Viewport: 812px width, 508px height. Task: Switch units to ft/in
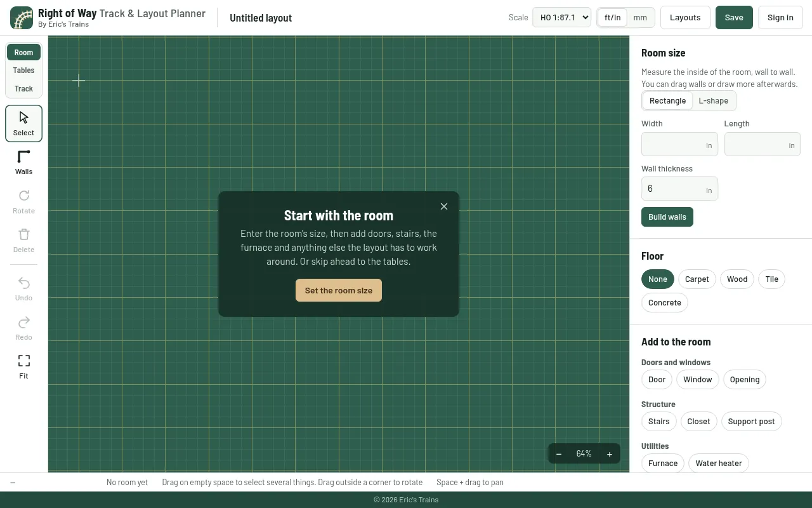point(612,18)
